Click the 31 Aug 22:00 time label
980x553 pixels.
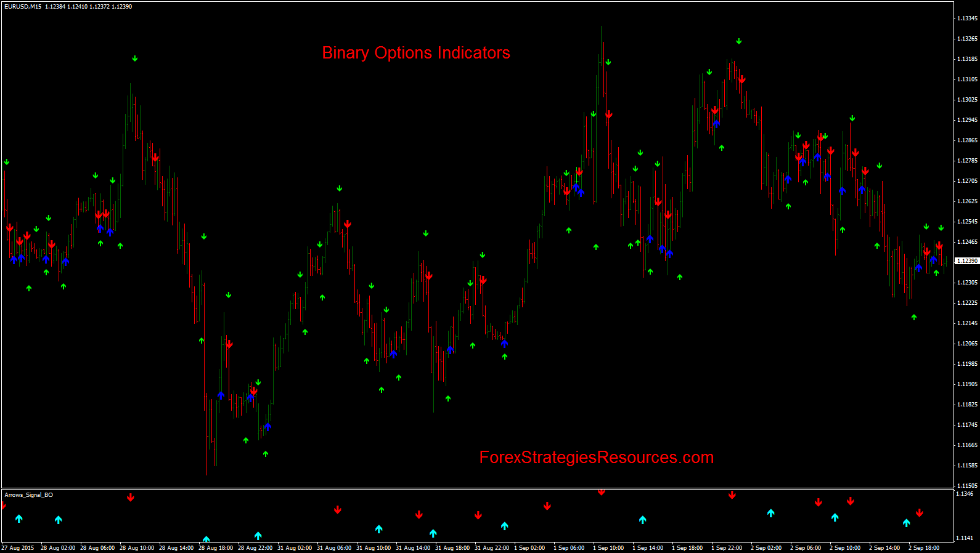(492, 548)
